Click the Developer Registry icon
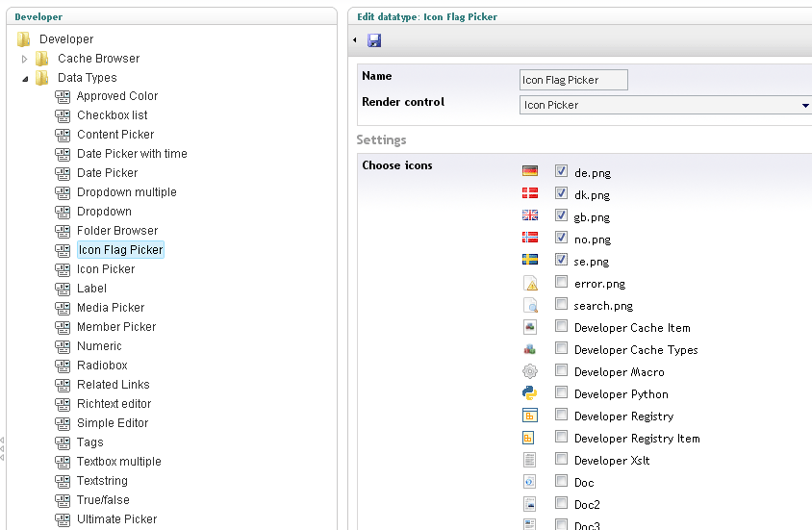812x530 pixels. (530, 416)
